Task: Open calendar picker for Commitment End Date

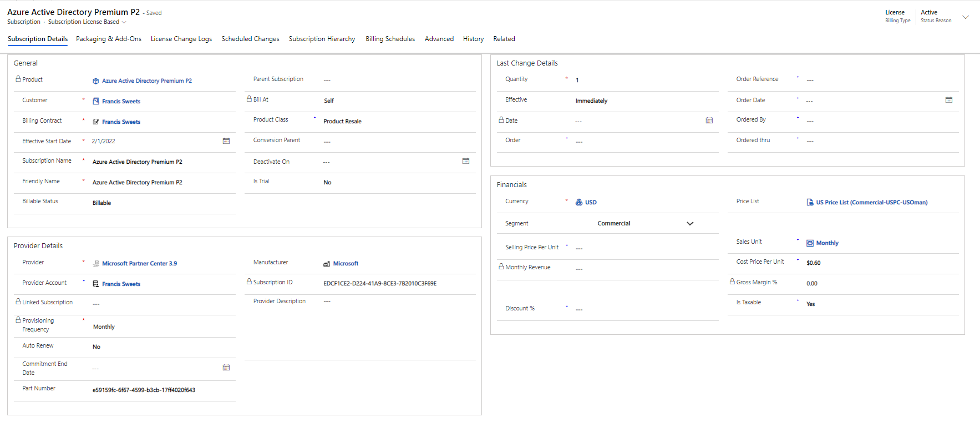Action: (x=226, y=368)
